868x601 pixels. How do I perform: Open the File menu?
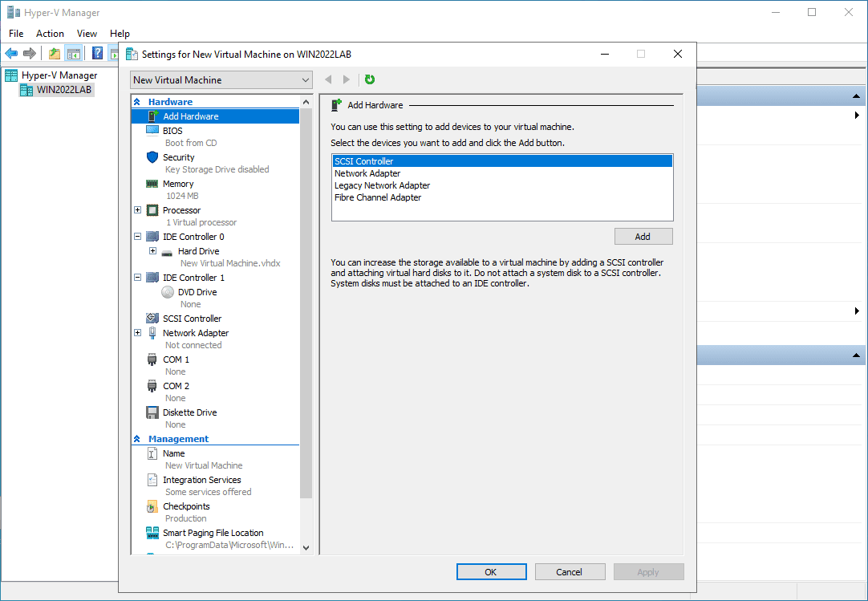pyautogui.click(x=16, y=34)
